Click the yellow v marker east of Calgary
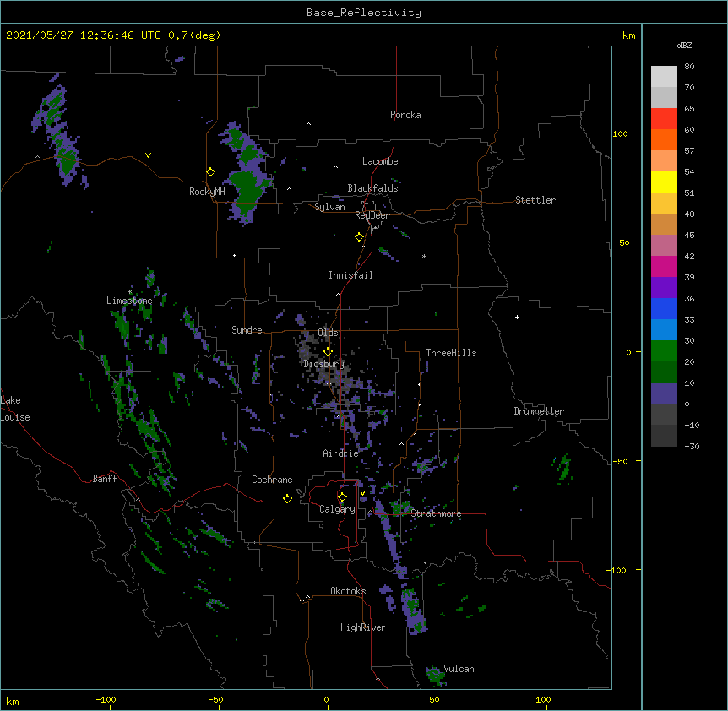728x711 pixels. (362, 493)
